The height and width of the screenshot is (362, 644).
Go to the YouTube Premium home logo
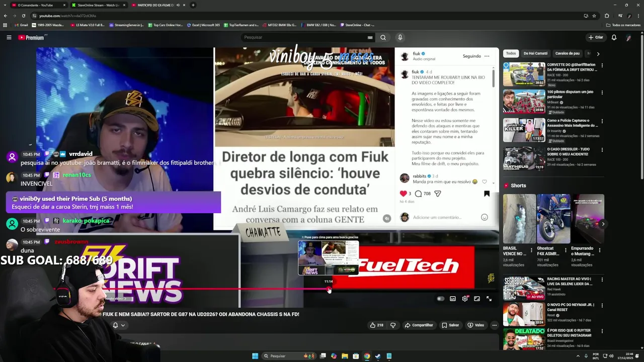click(32, 37)
